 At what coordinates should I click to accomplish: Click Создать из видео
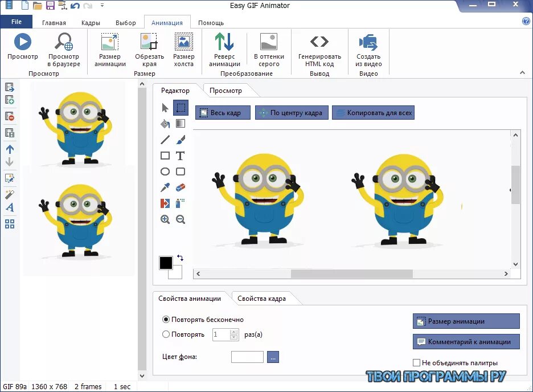tap(368, 50)
